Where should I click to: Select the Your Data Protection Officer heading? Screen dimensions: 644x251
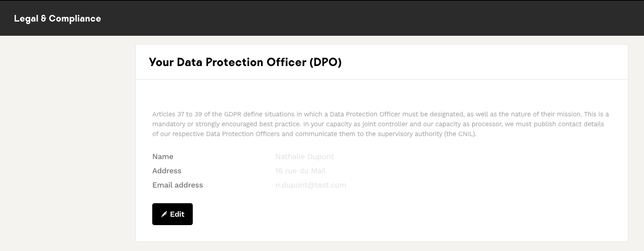245,62
